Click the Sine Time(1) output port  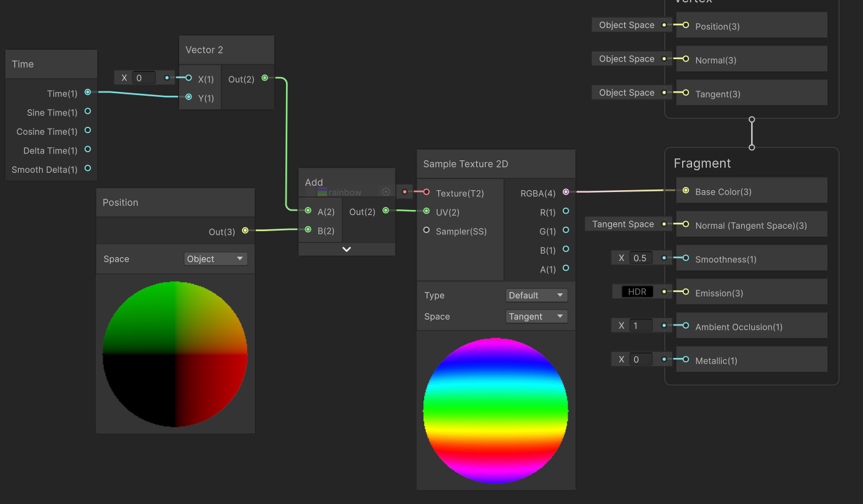(88, 111)
